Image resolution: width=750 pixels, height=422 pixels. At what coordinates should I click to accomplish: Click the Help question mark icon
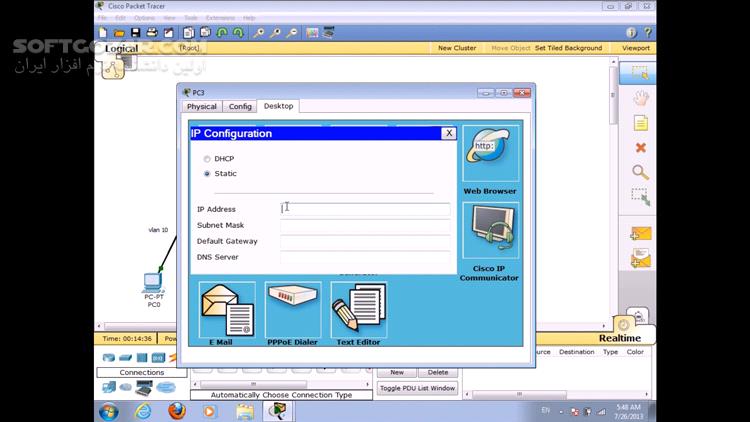[x=648, y=33]
